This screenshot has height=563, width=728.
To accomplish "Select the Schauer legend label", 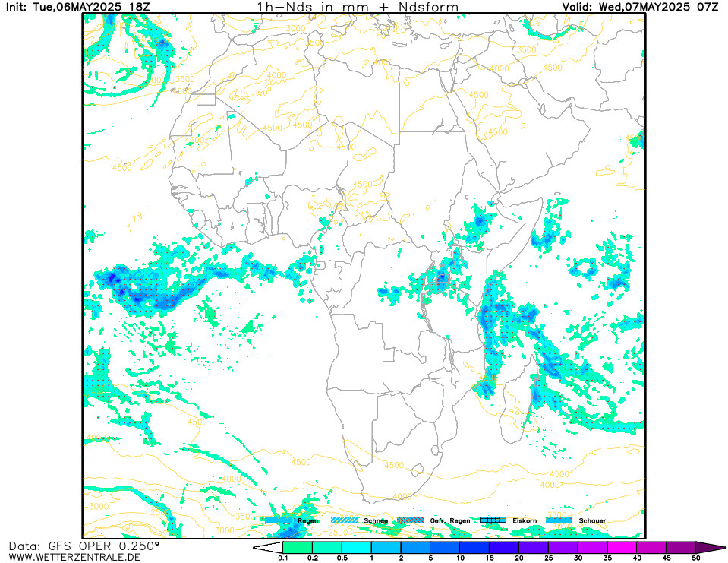I will 592,520.
